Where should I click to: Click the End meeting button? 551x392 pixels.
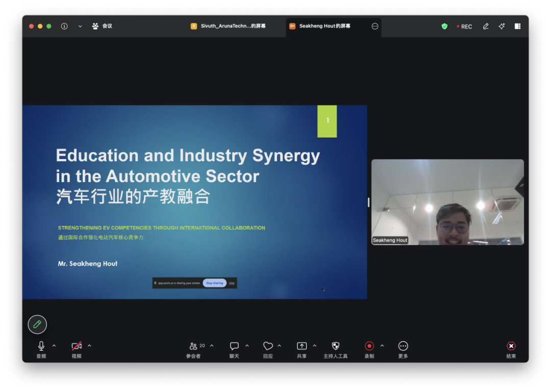pyautogui.click(x=511, y=346)
